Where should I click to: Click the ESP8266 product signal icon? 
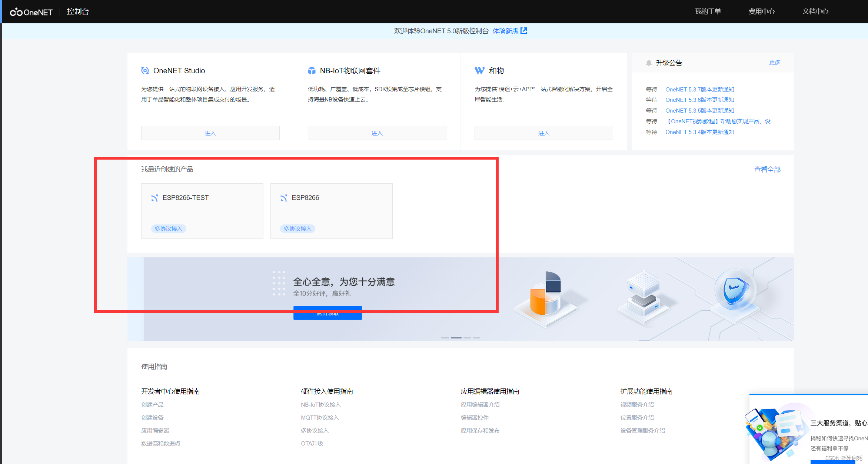tap(284, 198)
